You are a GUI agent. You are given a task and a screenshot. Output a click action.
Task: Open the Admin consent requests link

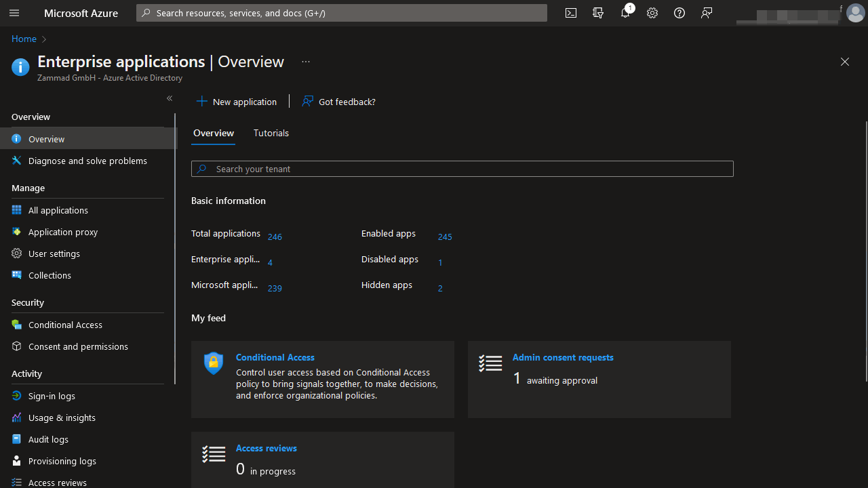click(x=563, y=357)
